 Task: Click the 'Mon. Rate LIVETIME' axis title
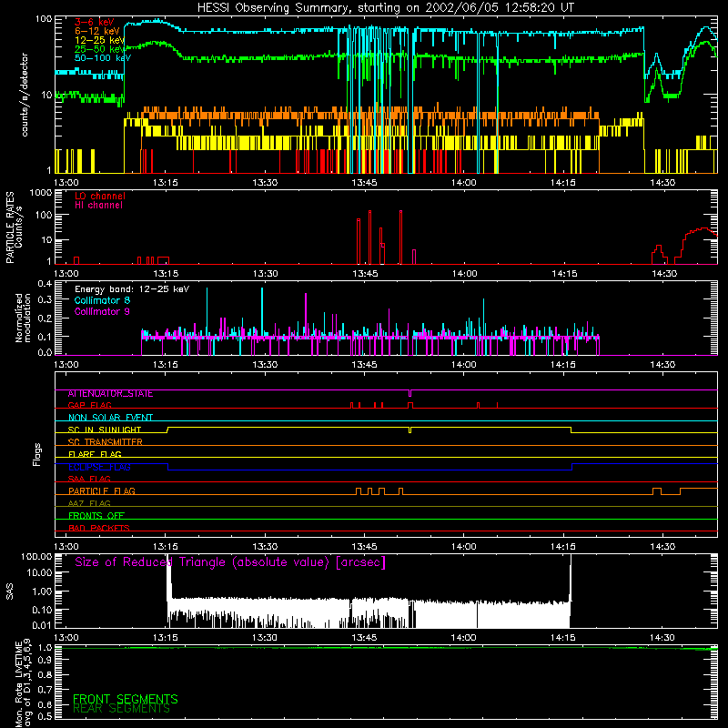[18, 684]
